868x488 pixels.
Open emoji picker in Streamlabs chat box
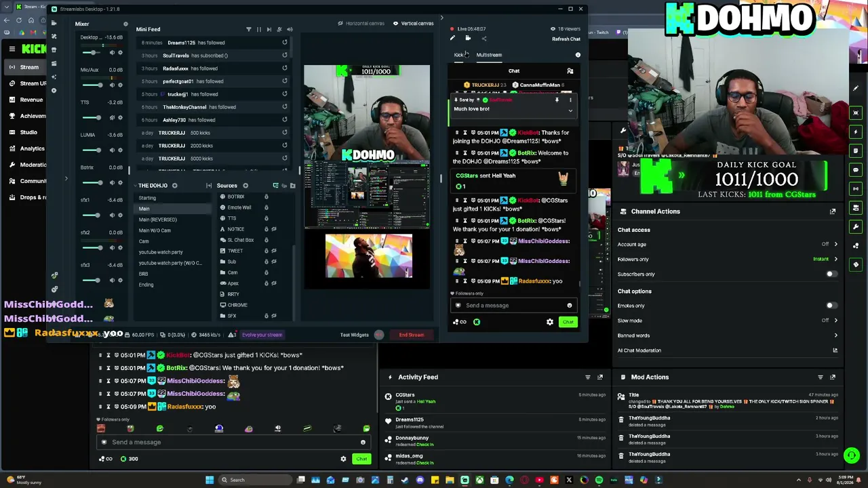(x=570, y=306)
